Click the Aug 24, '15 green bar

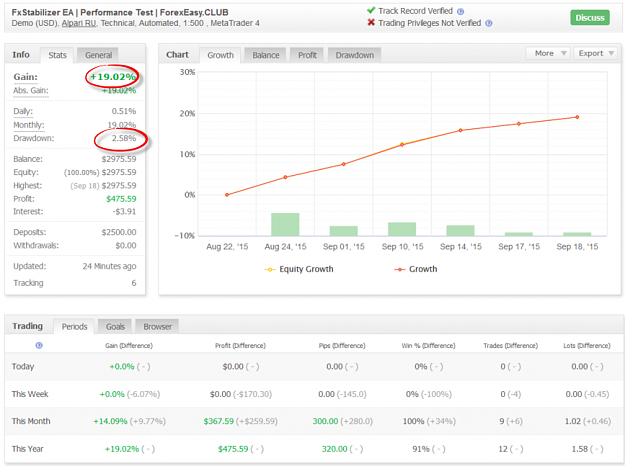pos(285,224)
